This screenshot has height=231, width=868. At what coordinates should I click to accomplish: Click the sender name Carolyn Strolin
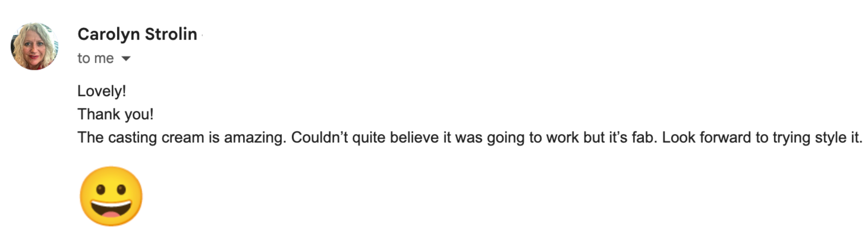click(137, 34)
